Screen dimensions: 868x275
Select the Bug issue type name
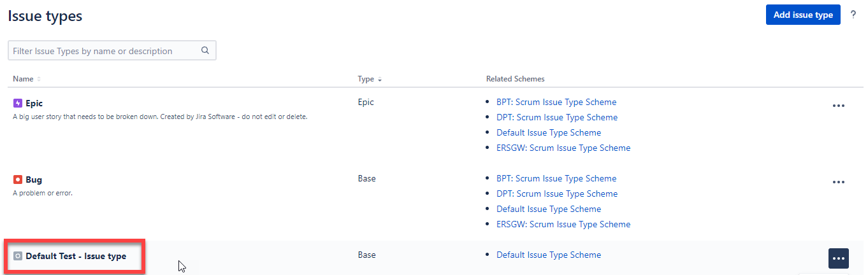[x=34, y=180]
